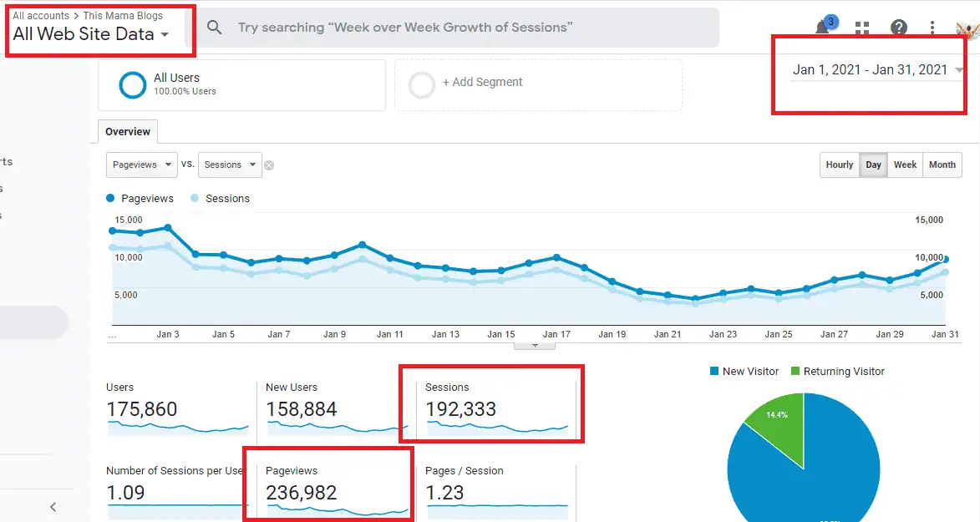Click the All Users segment
Image resolution: width=980 pixels, height=522 pixels.
176,84
